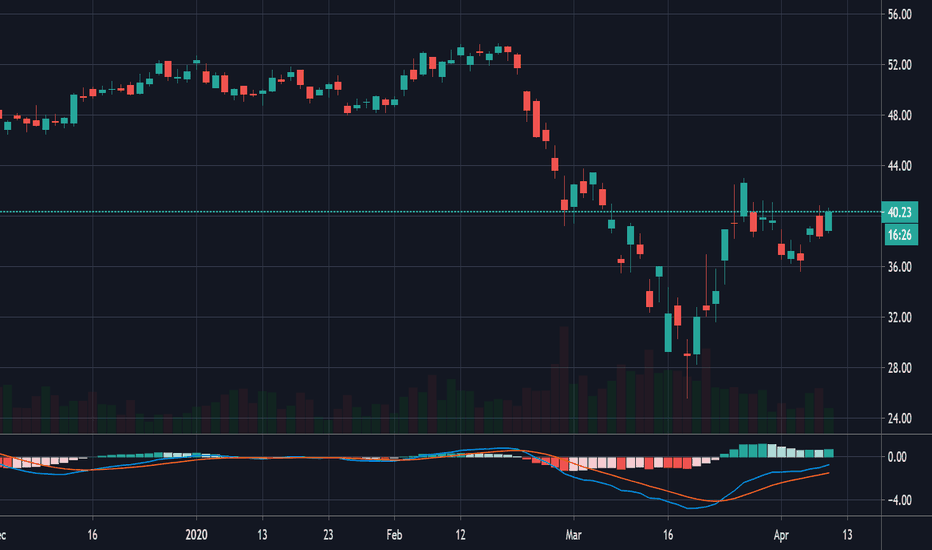Click the 56.00 price axis label
The width and height of the screenshot is (932, 550).
point(899,14)
